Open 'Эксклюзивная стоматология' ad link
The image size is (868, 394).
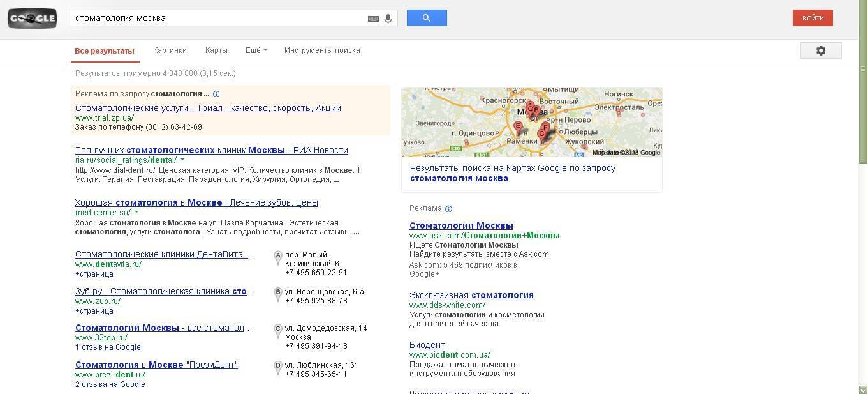[x=471, y=295]
